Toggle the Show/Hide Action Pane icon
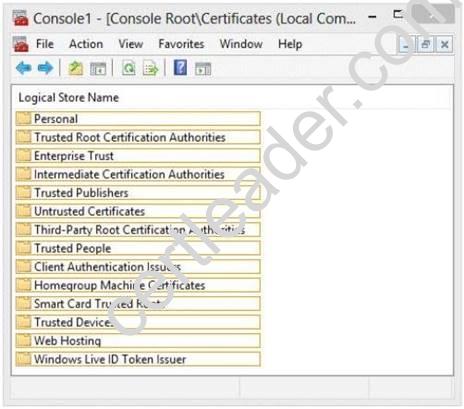Viewport: 464px width, 409px height. click(203, 69)
